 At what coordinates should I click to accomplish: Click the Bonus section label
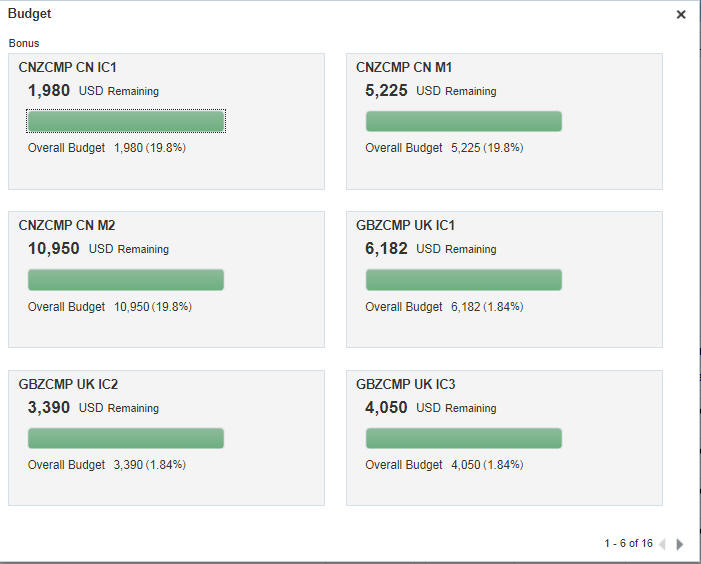click(24, 44)
